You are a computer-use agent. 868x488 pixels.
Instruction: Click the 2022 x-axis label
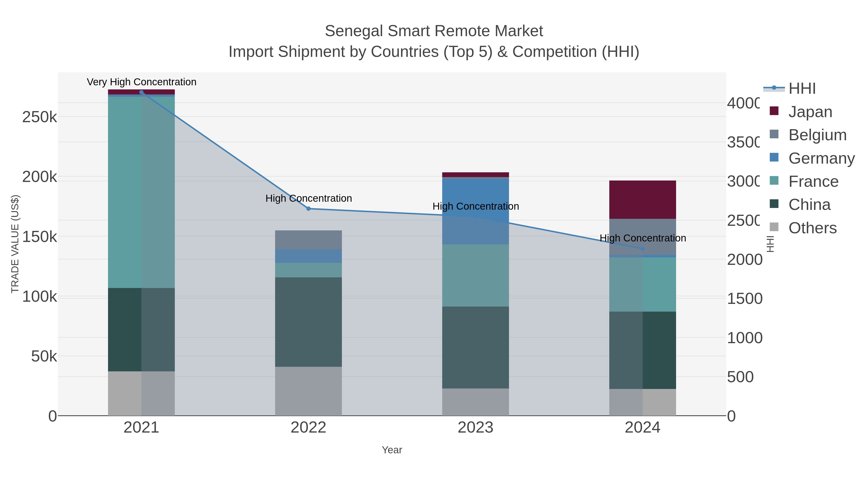click(309, 428)
